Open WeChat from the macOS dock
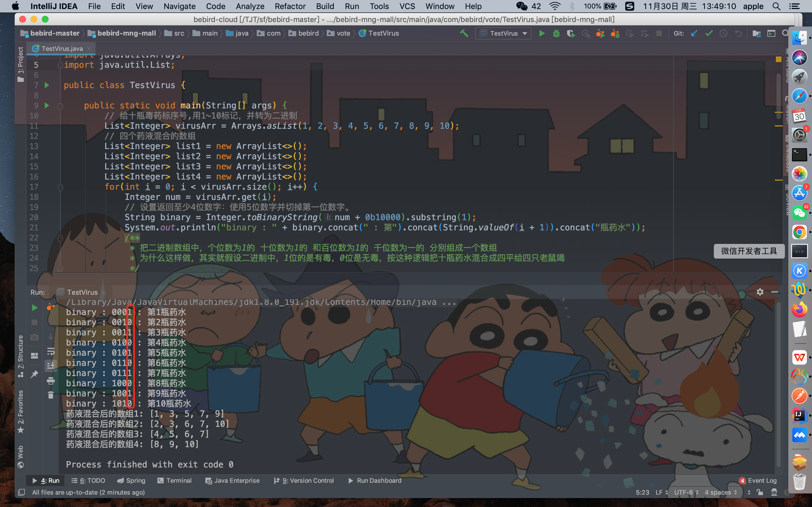The height and width of the screenshot is (507, 812). click(x=799, y=213)
